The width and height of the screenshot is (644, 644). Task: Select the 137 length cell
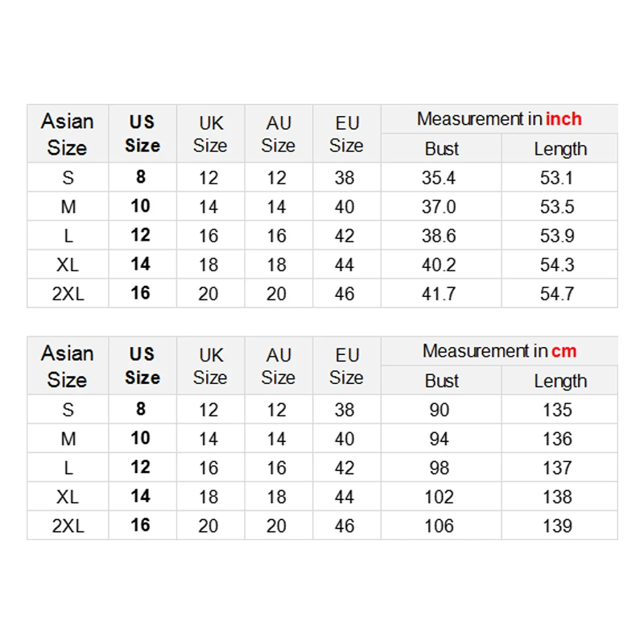click(x=557, y=468)
